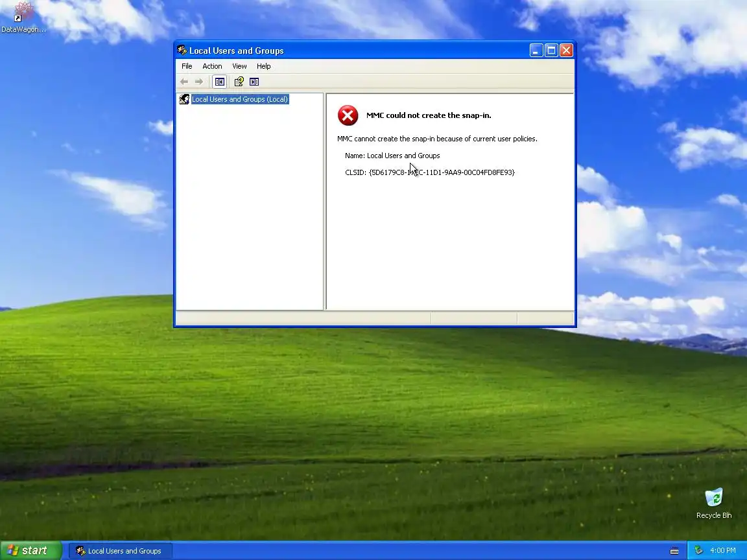This screenshot has width=747, height=560.
Task: Open the View menu
Action: click(239, 66)
